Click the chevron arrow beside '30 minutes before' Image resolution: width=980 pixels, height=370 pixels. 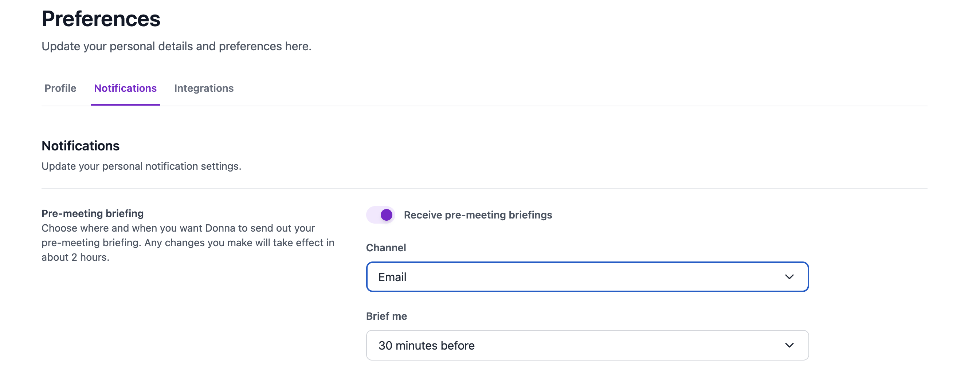(789, 345)
